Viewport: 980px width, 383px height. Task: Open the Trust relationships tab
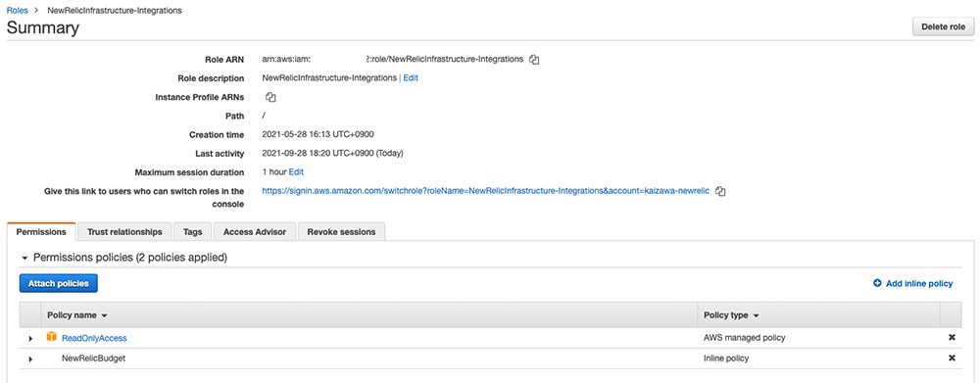(124, 232)
